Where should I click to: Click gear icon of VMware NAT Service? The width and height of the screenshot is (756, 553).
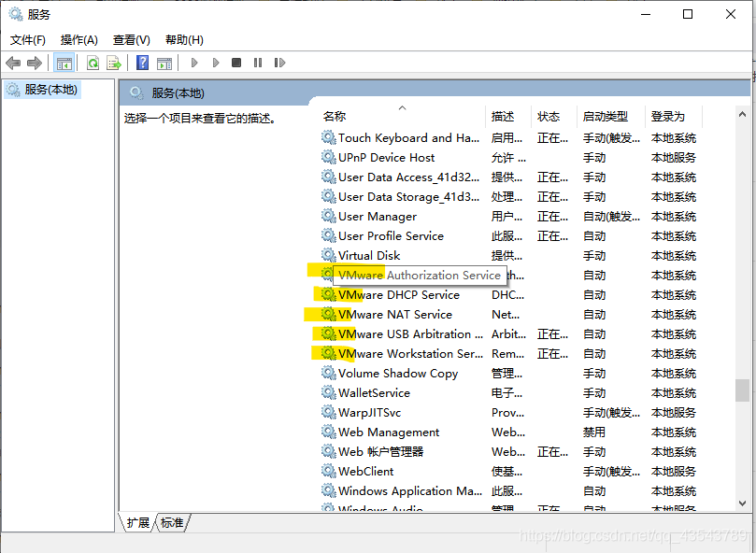pos(329,315)
